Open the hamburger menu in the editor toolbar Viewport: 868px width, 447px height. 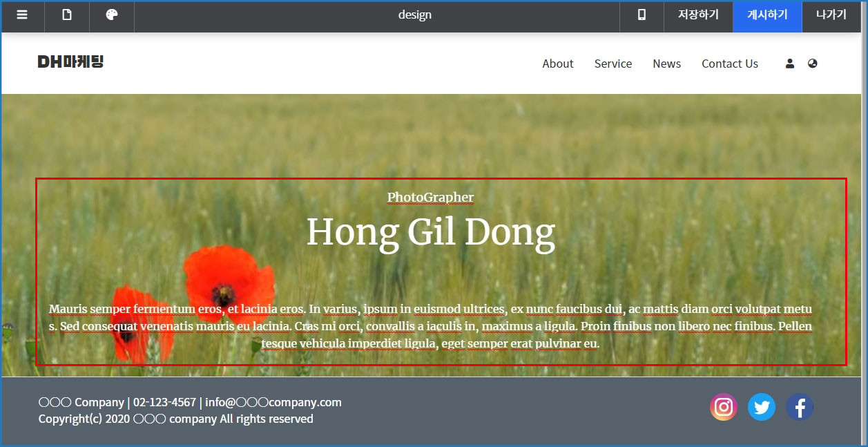[22, 15]
